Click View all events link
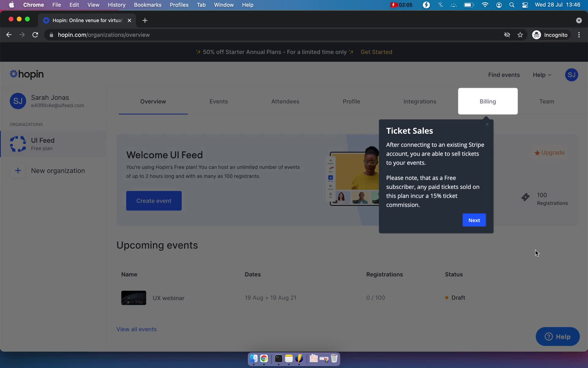Image resolution: width=588 pixels, height=368 pixels. pos(136,329)
